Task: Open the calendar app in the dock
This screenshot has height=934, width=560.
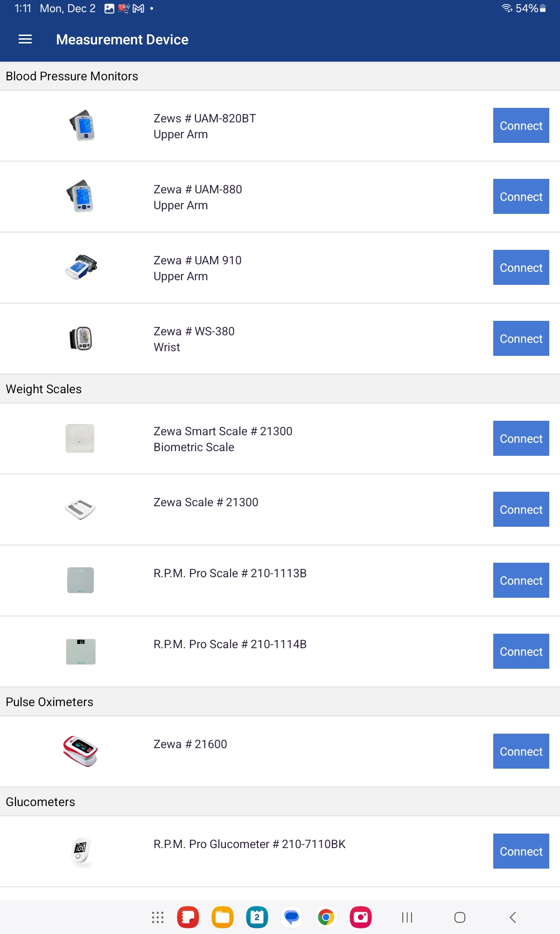Action: click(x=257, y=917)
